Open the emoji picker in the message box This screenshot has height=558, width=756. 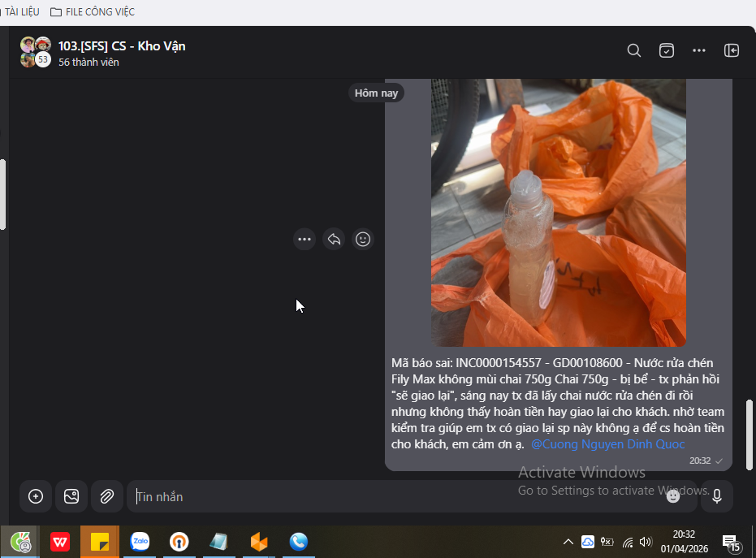673,496
